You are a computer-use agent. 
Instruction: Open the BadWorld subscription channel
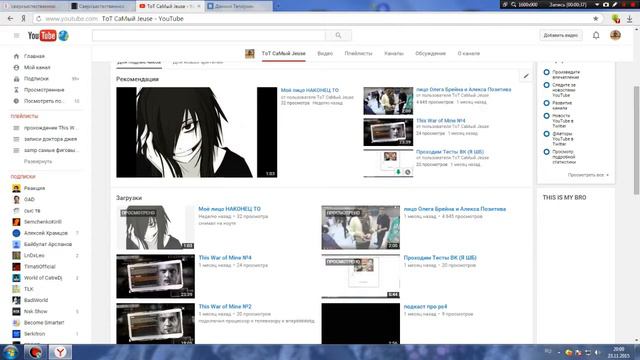pos(36,300)
